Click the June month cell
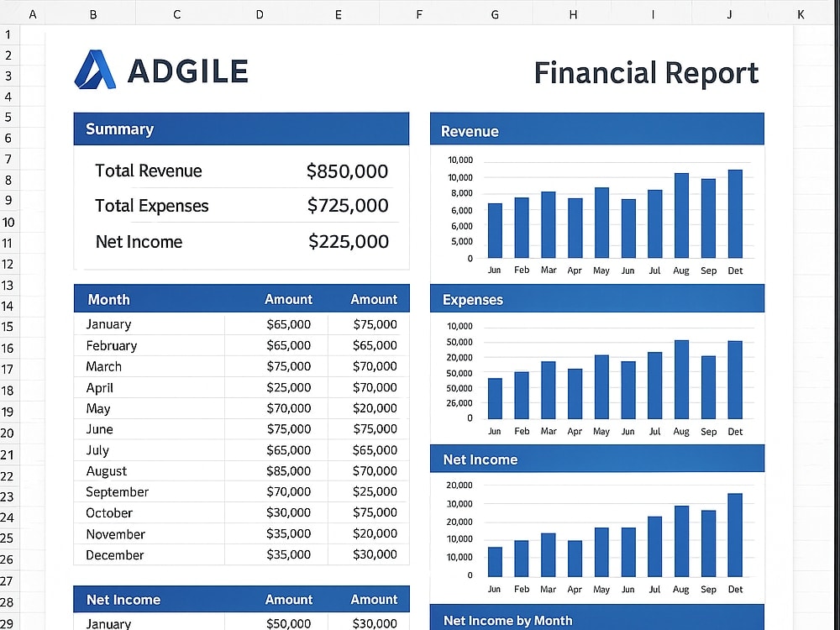Viewport: 840px width, 630px height. click(x=100, y=429)
